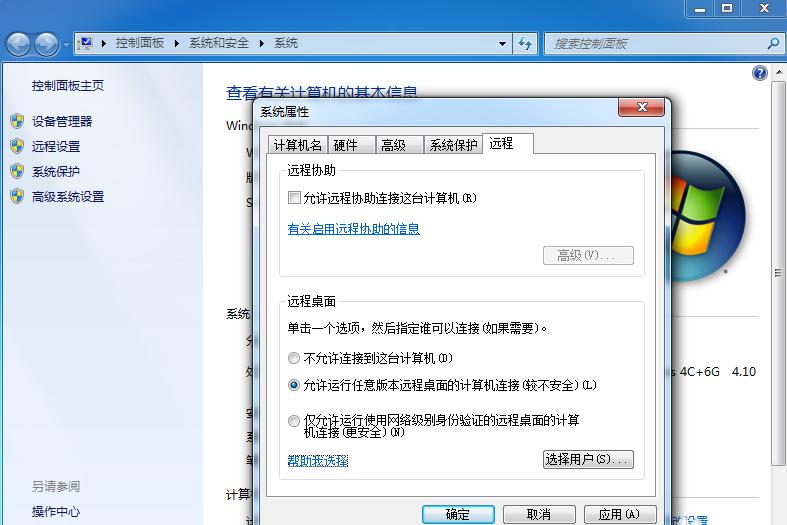Click the 选择用户(S)... button
This screenshot has width=787, height=525.
tap(588, 459)
